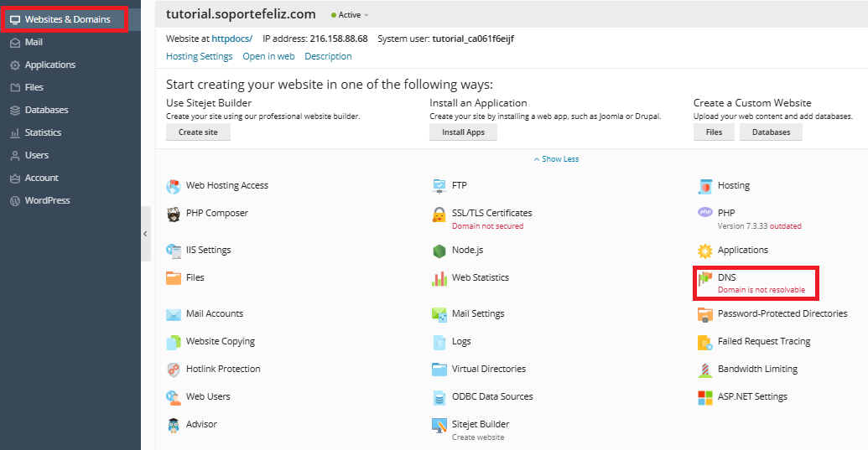Image resolution: width=868 pixels, height=450 pixels.
Task: Click the Install Apps button
Action: [x=463, y=132]
